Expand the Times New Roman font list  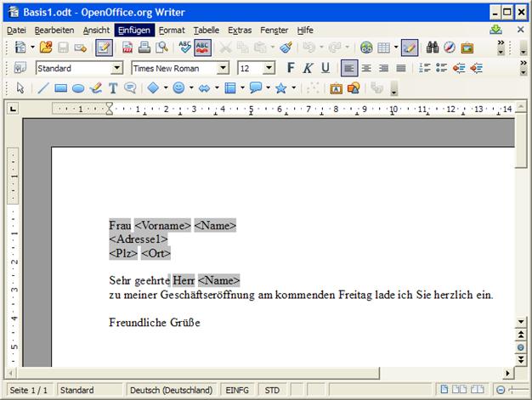tap(224, 68)
